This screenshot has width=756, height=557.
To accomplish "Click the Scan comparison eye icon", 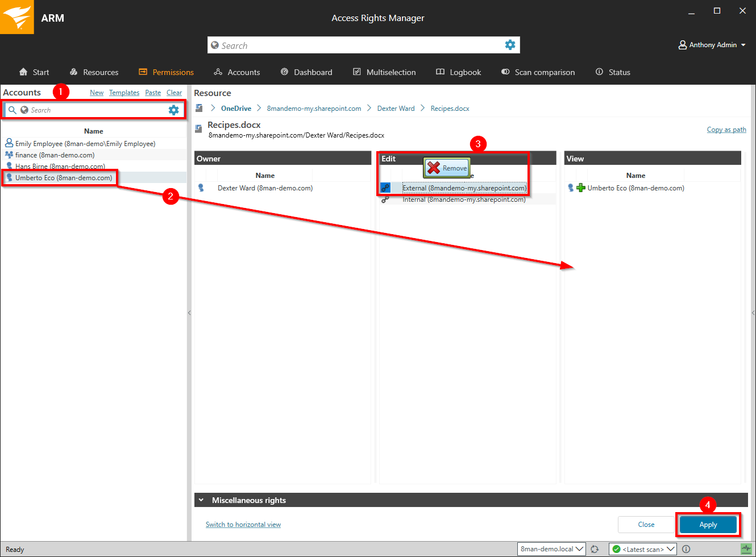I will tap(505, 72).
